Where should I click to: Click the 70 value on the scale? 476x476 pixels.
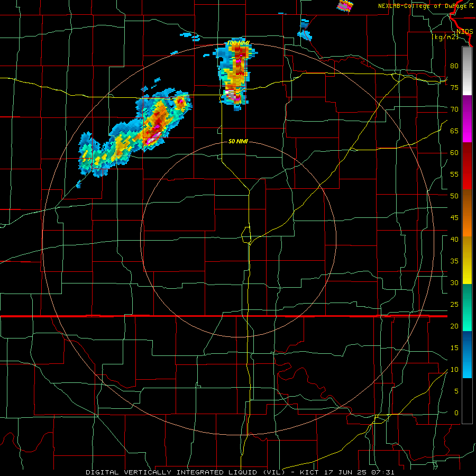454,109
